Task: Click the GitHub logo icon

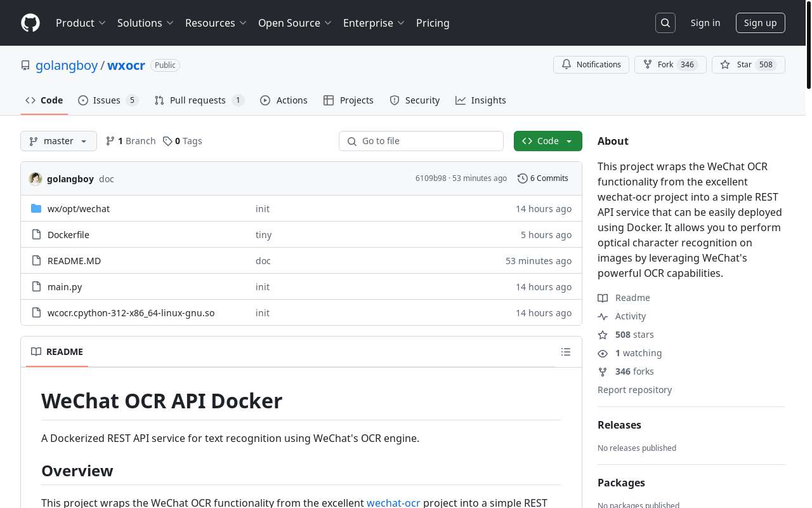Action: click(x=30, y=23)
